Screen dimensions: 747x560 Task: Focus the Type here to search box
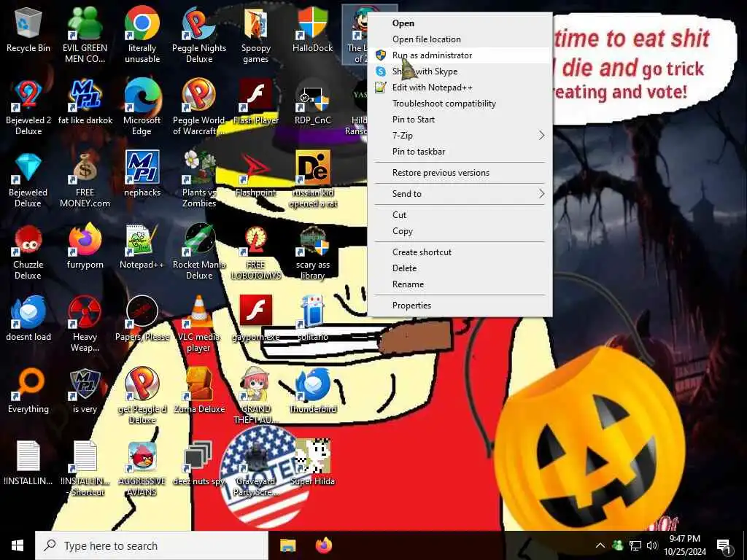[x=152, y=545]
